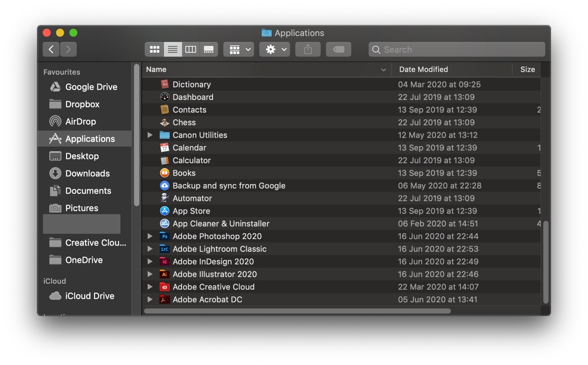This screenshot has width=588, height=365.
Task: Click the date '06 May 2020 at 22:28'
Action: pos(440,185)
